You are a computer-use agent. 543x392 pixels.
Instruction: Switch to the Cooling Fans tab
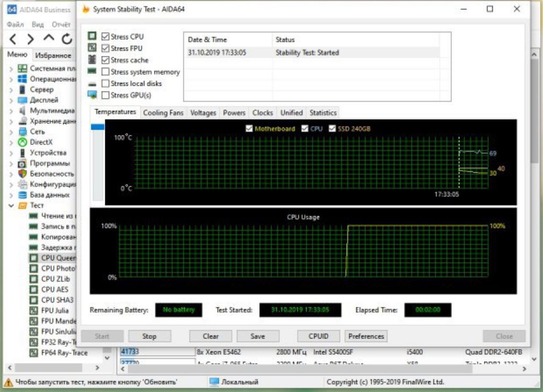point(163,113)
